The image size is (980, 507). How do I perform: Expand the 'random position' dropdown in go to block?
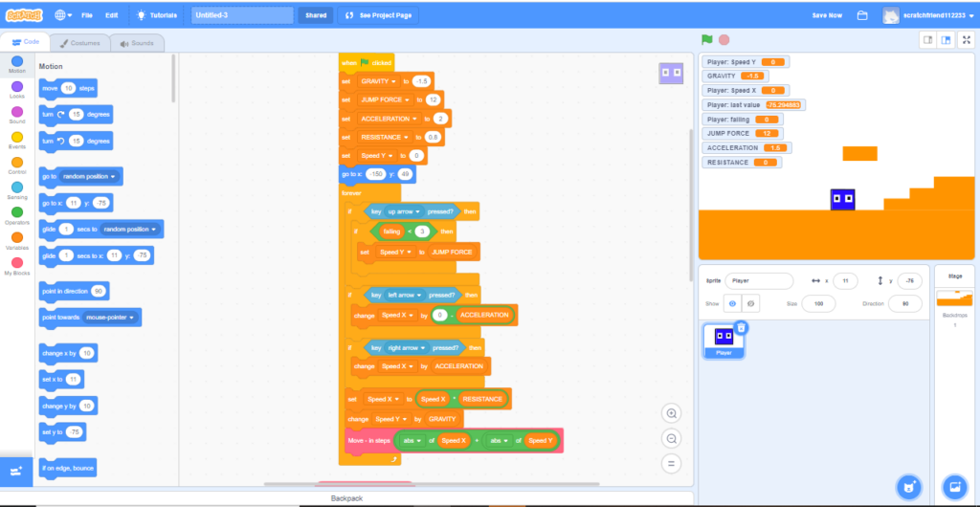[x=89, y=177]
